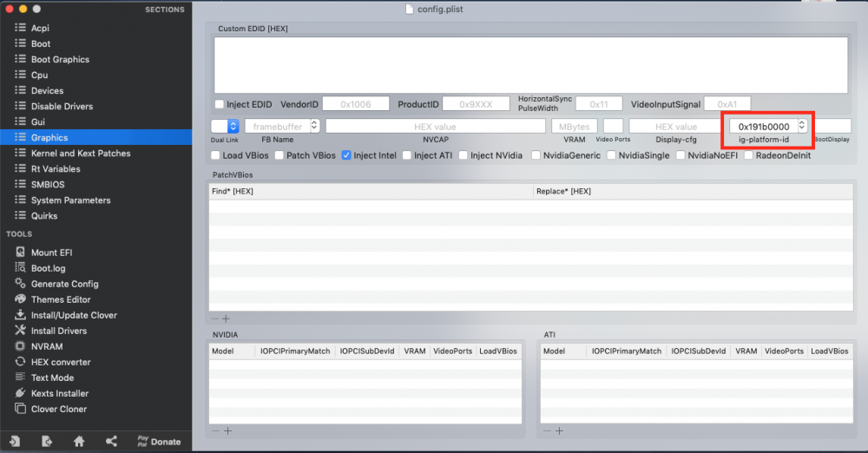This screenshot has width=868, height=453.
Task: Click the PayPal icon next to Donate
Action: click(142, 442)
